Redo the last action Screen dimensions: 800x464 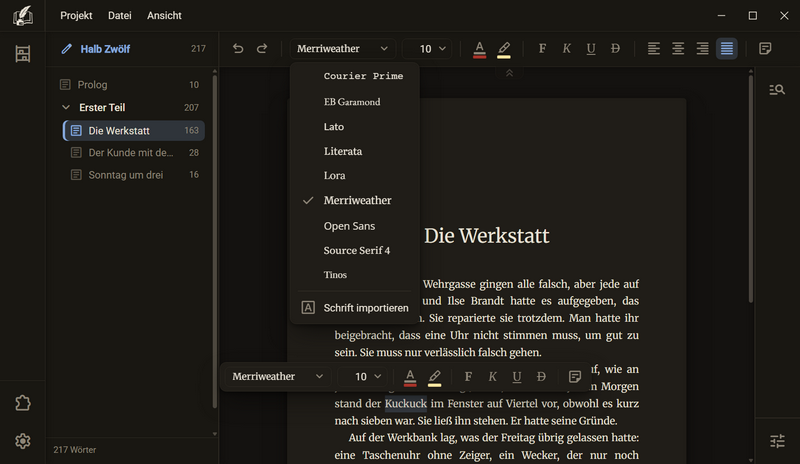pos(262,48)
